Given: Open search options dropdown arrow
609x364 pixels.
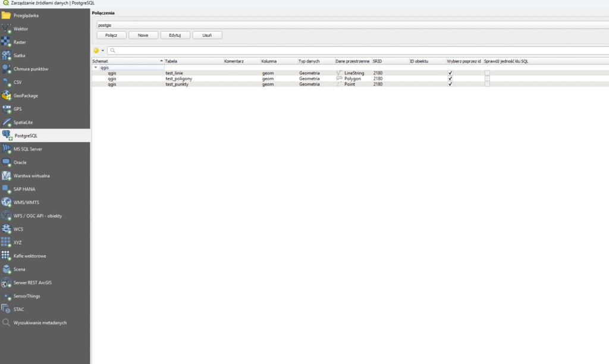Looking at the screenshot, I should pyautogui.click(x=102, y=51).
